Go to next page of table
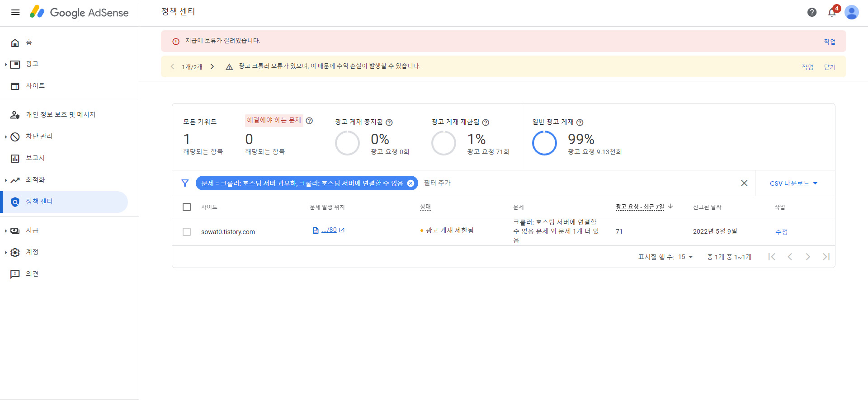 click(x=808, y=257)
